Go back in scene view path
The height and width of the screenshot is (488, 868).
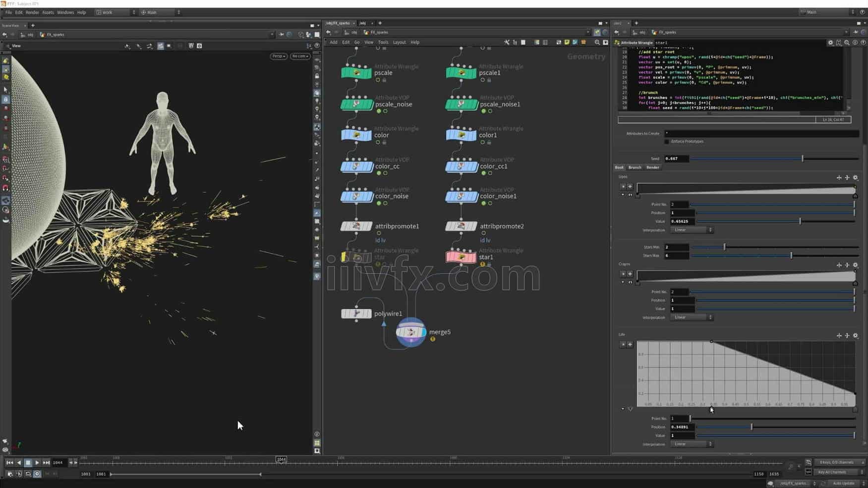(x=5, y=35)
